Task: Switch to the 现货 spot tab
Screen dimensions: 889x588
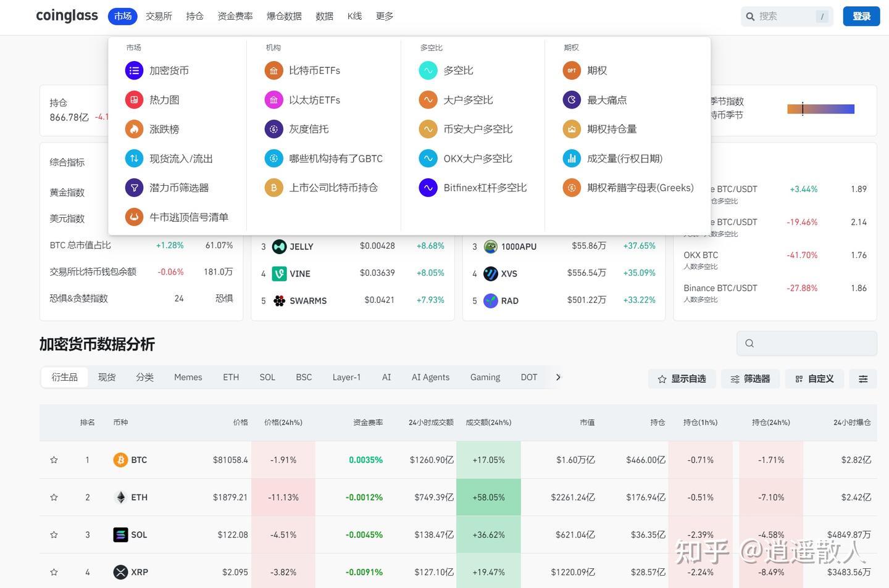Action: click(106, 377)
